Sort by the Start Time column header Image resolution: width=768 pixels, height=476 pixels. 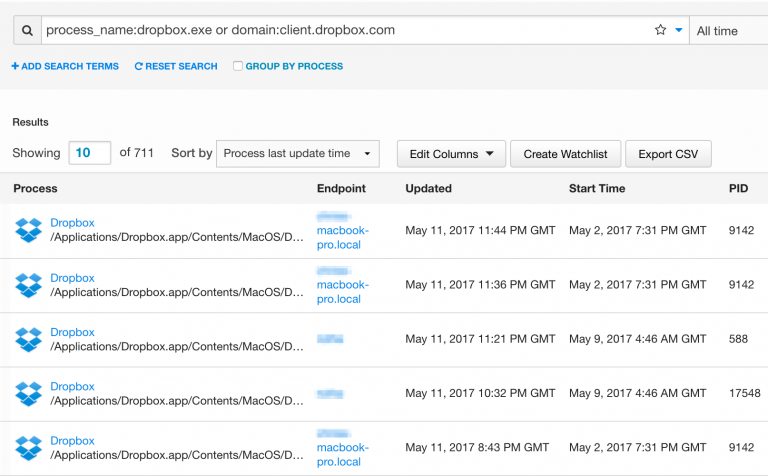point(596,188)
